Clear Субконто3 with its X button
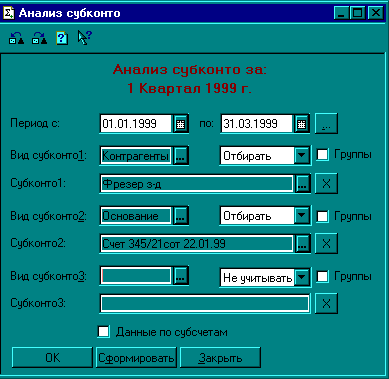The image size is (389, 379). tap(326, 303)
